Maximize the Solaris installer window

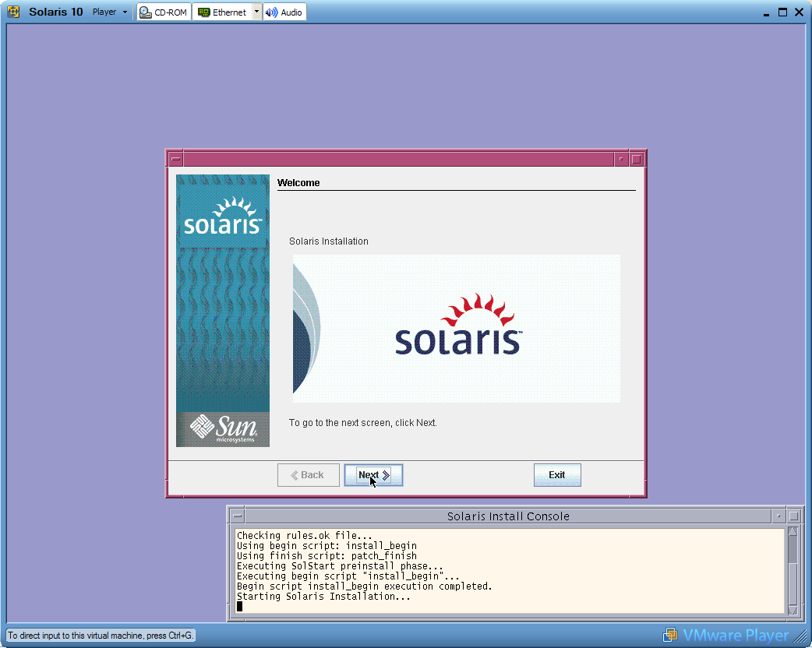637,159
